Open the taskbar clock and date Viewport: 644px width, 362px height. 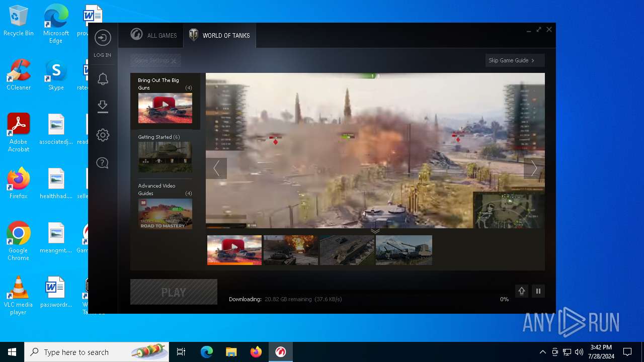[x=601, y=352]
